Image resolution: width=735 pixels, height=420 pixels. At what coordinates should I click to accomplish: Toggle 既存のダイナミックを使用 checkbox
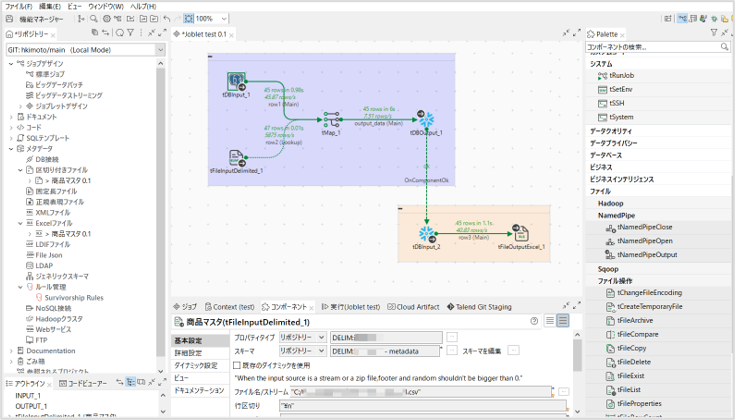pyautogui.click(x=237, y=365)
